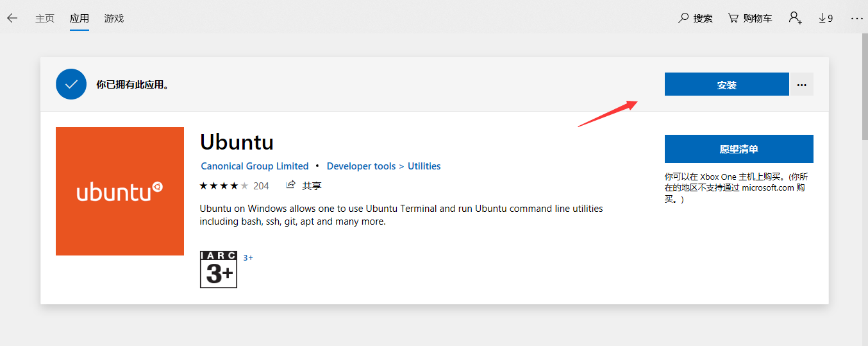This screenshot has width=868, height=346.
Task: Share the app via 共享
Action: click(304, 186)
